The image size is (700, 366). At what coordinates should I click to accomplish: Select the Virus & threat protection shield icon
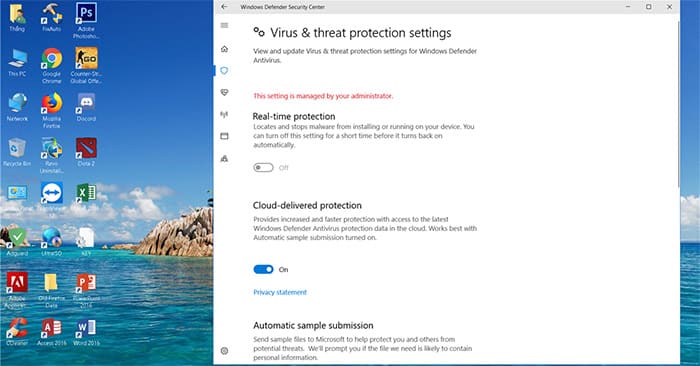click(x=225, y=71)
